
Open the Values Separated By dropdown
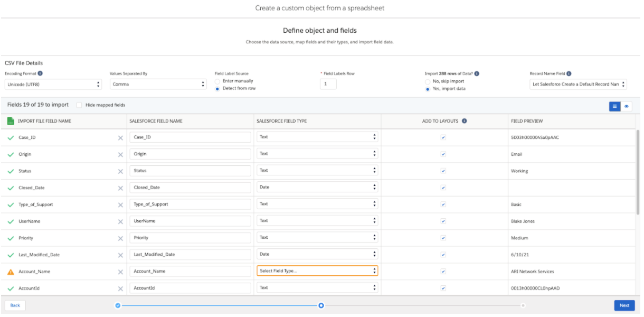(158, 85)
